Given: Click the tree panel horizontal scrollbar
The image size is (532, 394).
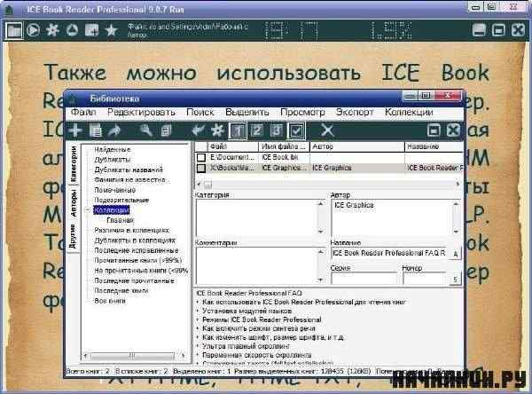Looking at the screenshot, I should coord(135,356).
